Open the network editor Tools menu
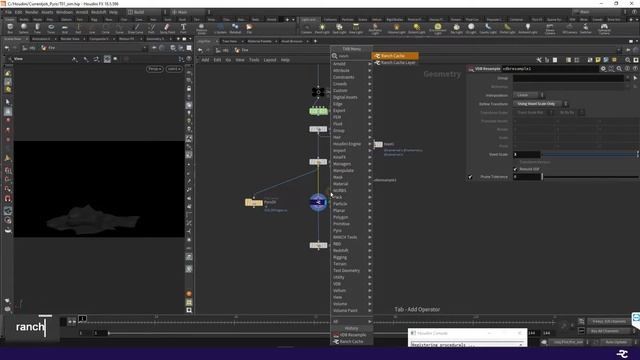This screenshot has height=360, width=640. tap(254, 60)
